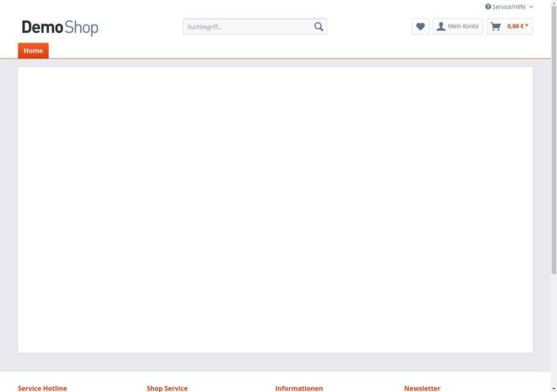Expand the Service/Hilfe dropdown arrow
Image resolution: width=557 pixels, height=392 pixels.
[531, 7]
